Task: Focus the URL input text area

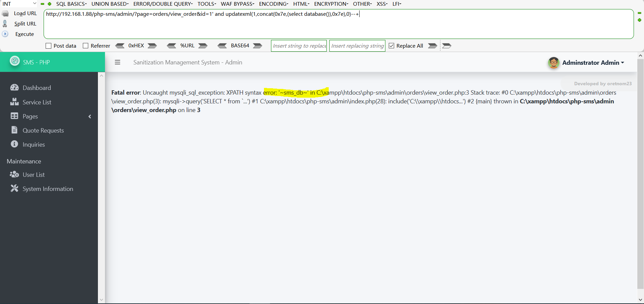Action: pyautogui.click(x=339, y=24)
